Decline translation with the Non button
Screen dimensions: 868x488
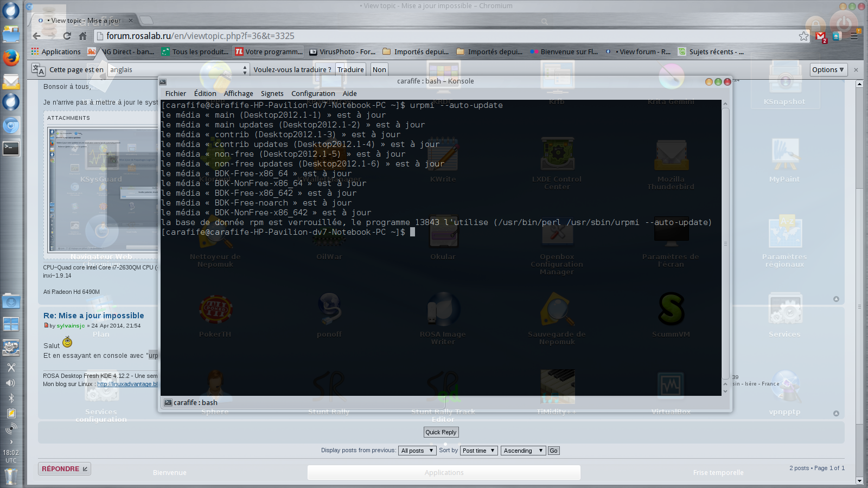(379, 69)
